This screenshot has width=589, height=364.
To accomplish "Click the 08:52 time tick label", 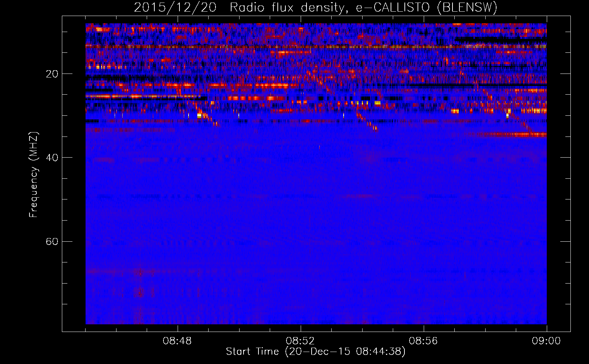I will 300,341.
